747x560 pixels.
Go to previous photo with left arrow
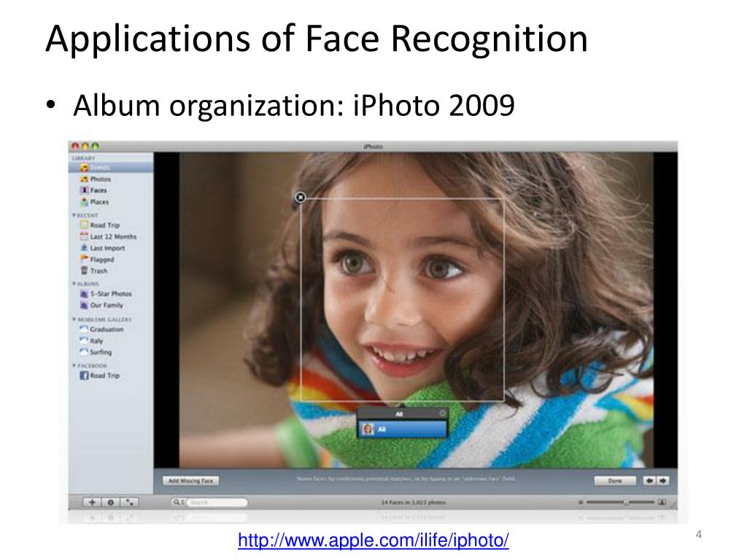[649, 481]
